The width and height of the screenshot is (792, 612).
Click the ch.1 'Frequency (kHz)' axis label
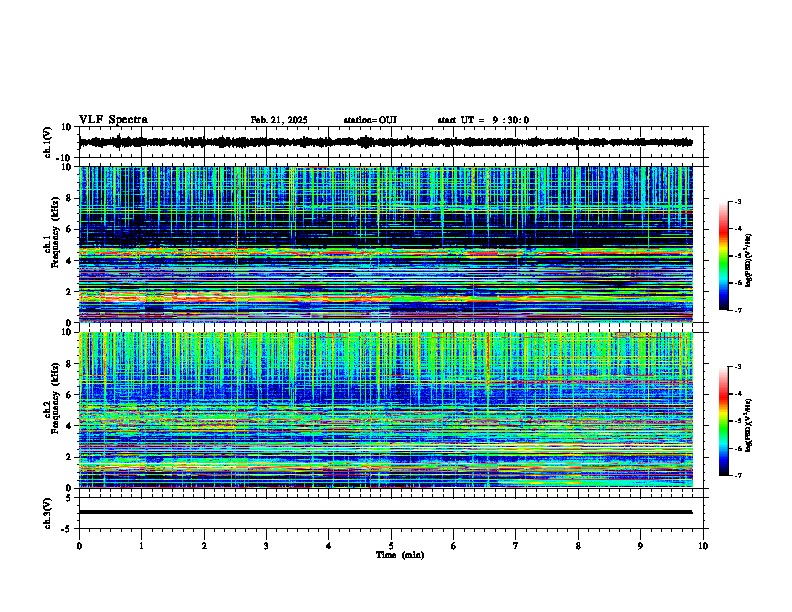tap(55, 232)
